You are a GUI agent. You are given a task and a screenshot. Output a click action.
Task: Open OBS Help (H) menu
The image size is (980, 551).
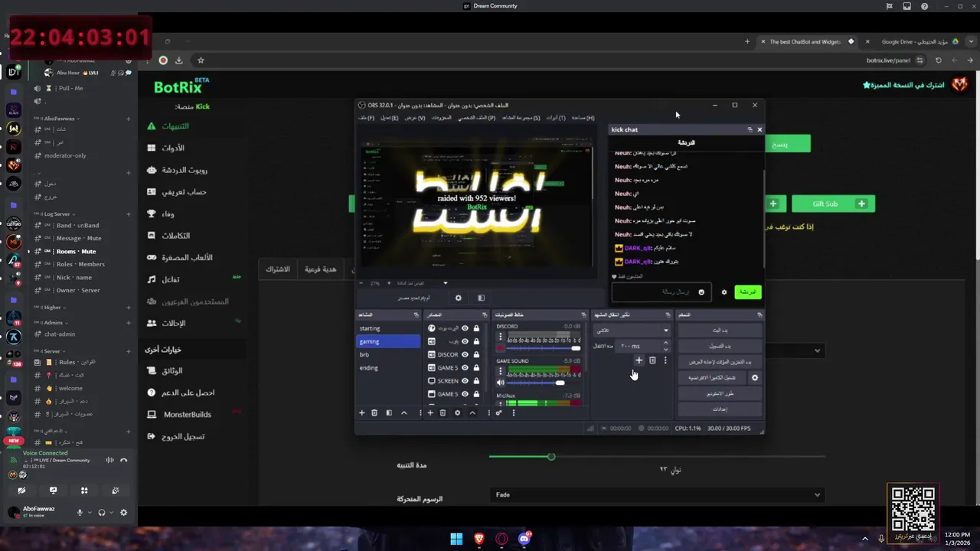coord(583,118)
